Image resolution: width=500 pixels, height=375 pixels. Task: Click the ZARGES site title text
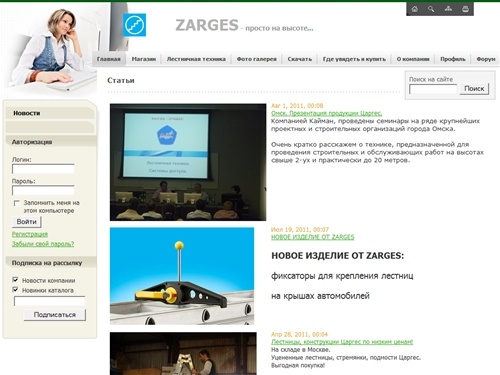tap(207, 25)
